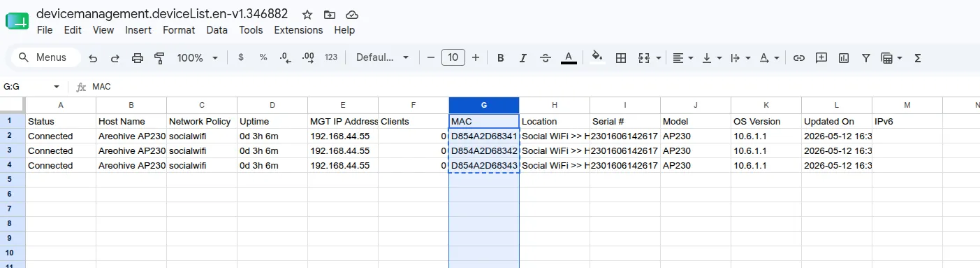980x268 pixels.
Task: Decrease decimal places icon
Action: [x=285, y=57]
